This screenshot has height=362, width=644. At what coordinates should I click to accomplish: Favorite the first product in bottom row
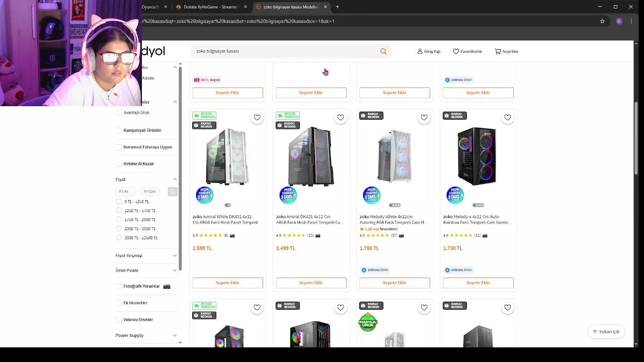coord(257,308)
